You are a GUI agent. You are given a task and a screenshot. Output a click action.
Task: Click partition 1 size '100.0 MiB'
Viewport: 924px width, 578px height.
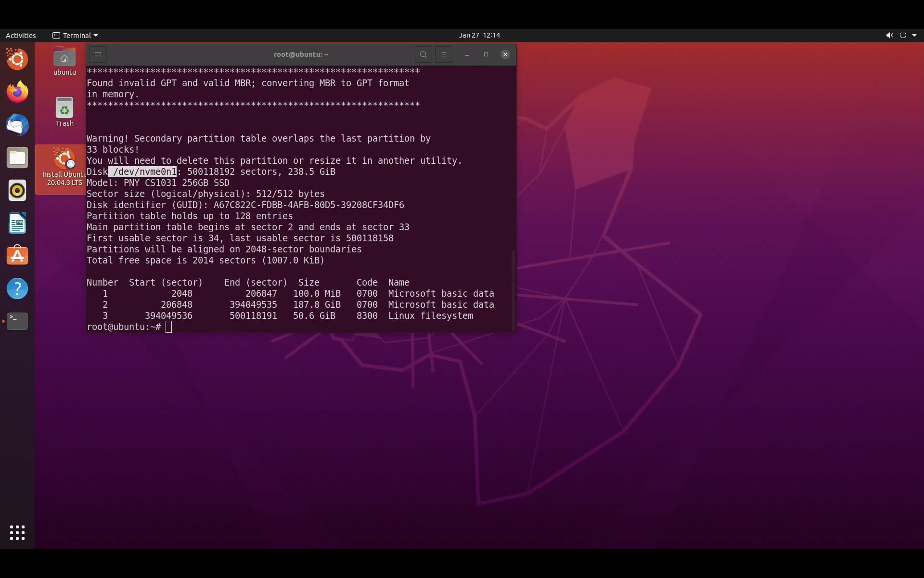point(317,294)
